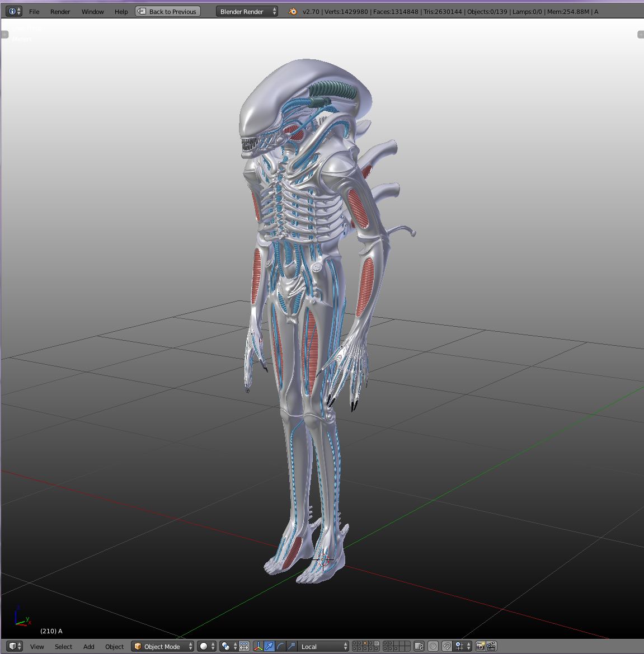This screenshot has height=654, width=644.
Task: Open the Info editor type selector
Action: tap(14, 11)
